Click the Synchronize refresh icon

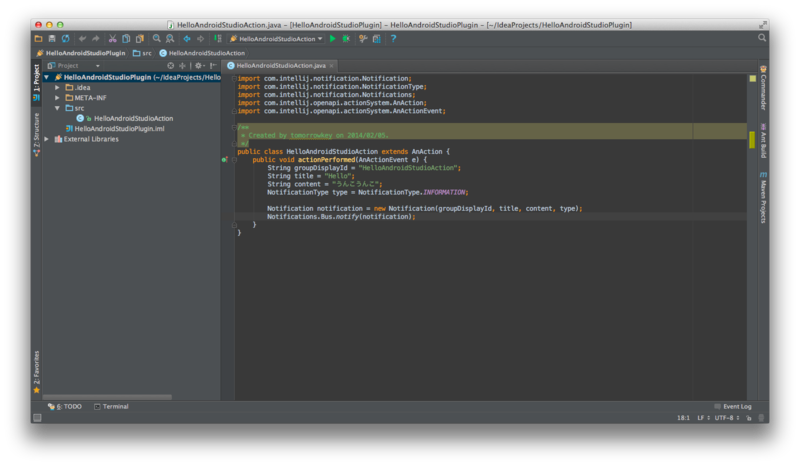click(x=65, y=39)
